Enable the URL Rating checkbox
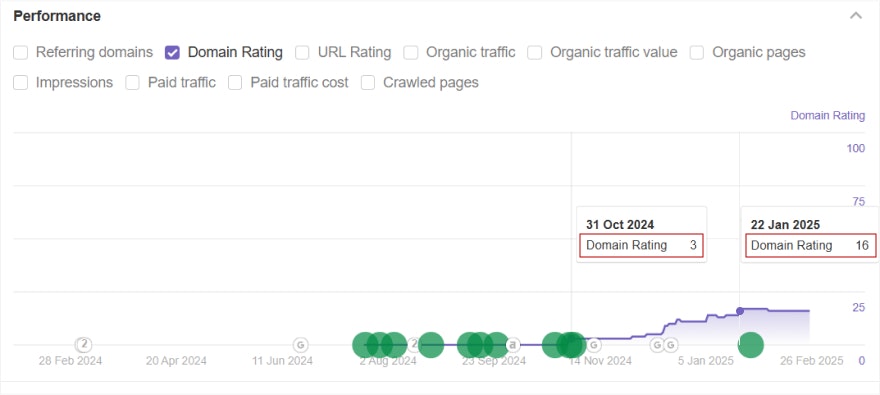The width and height of the screenshot is (880, 395). [302, 53]
